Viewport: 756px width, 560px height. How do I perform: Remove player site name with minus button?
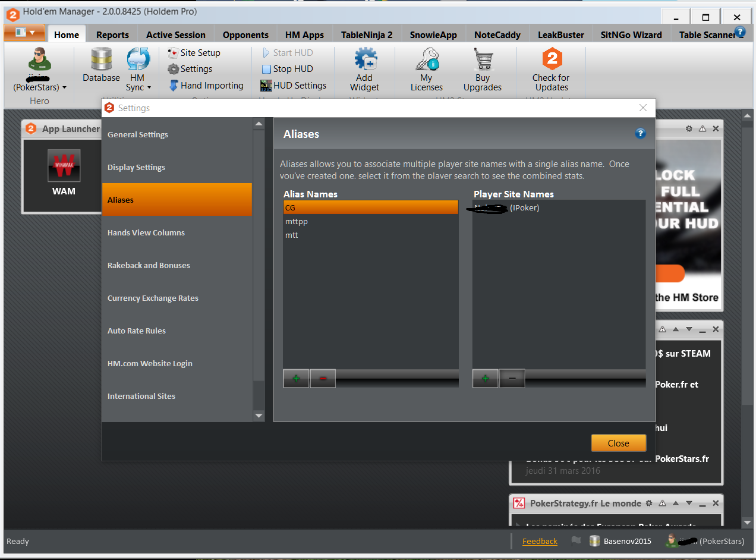point(512,378)
